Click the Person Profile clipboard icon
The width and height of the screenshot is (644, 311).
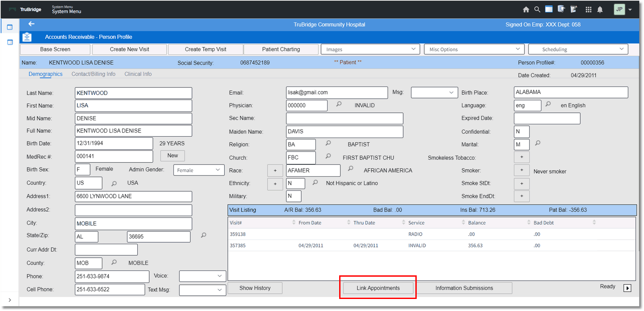[x=27, y=37]
